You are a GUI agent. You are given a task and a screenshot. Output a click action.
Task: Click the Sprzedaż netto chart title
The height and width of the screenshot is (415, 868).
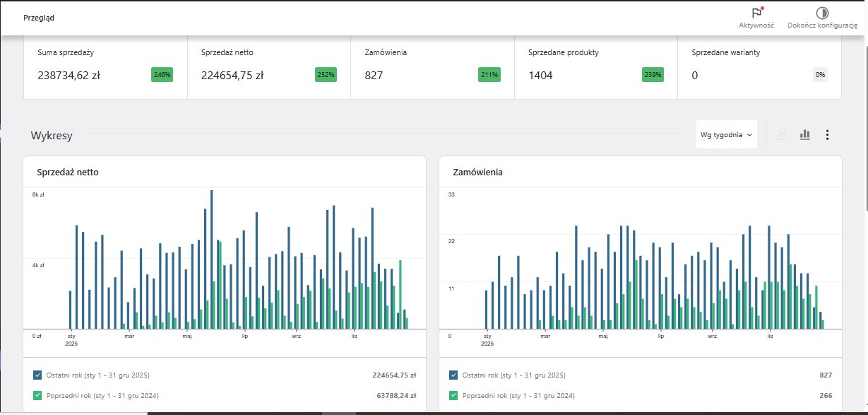67,172
